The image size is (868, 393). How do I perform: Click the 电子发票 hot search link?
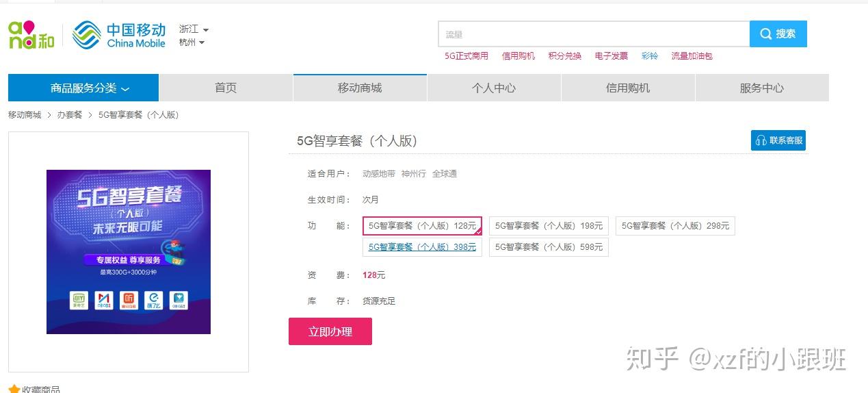click(611, 56)
